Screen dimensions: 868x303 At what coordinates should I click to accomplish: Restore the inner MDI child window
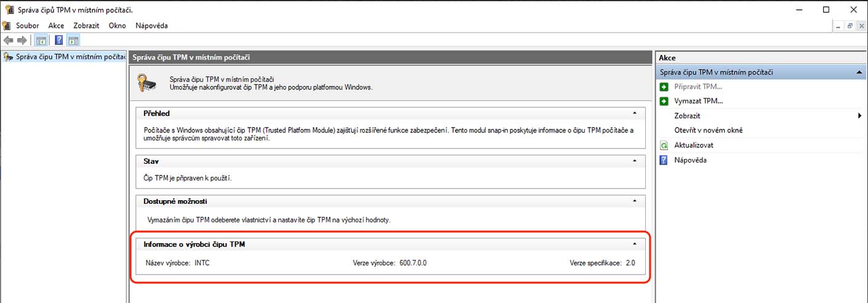(x=850, y=26)
